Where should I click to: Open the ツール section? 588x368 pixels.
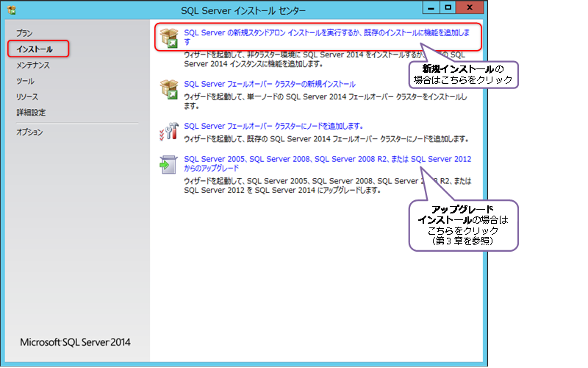point(25,81)
